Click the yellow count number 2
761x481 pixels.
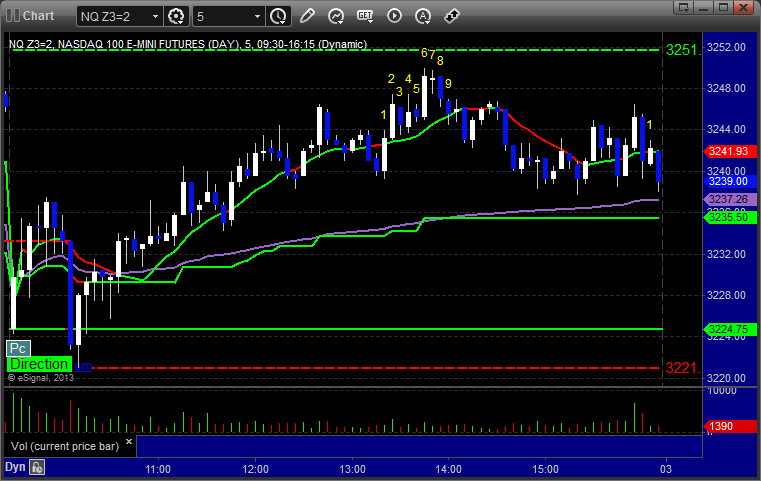(x=391, y=78)
